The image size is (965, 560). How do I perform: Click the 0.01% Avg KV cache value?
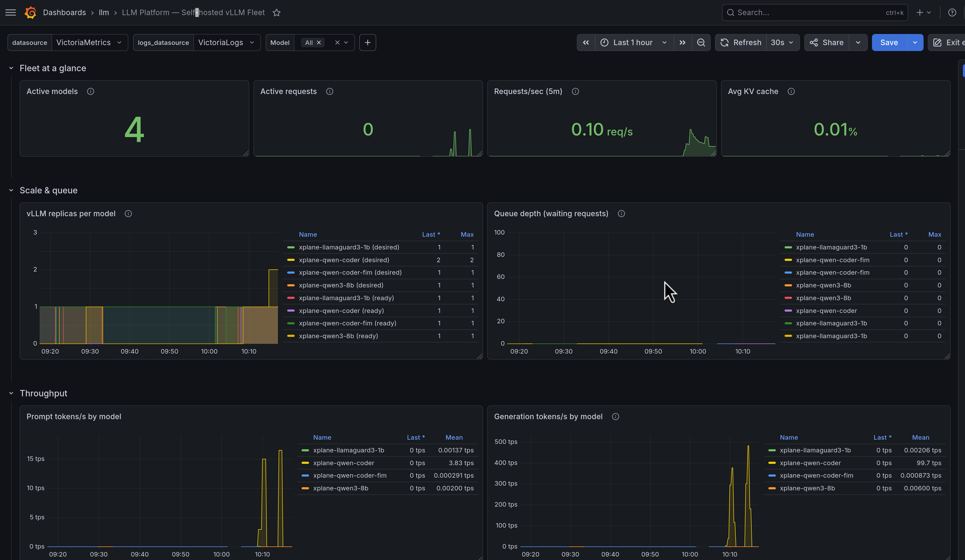coord(835,130)
